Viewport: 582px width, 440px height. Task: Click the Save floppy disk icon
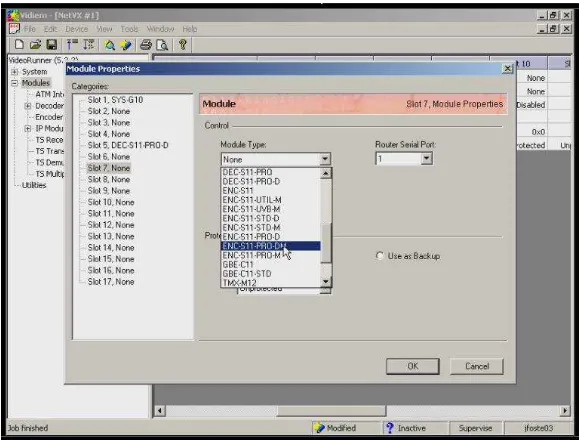(x=51, y=45)
